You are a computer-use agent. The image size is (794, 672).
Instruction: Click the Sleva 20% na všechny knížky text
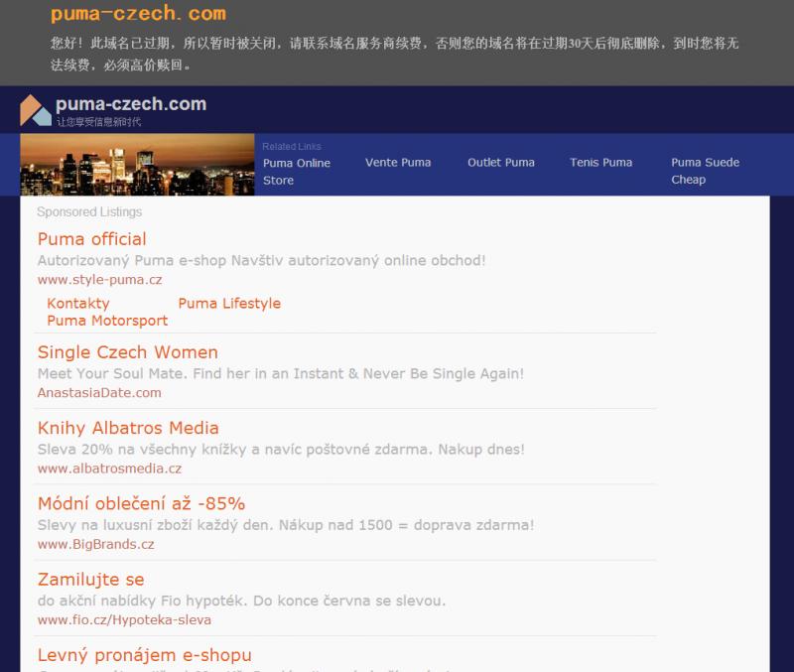coord(281,450)
